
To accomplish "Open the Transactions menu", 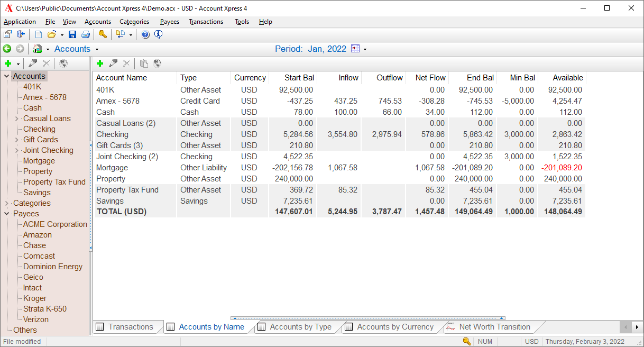I will (x=206, y=22).
